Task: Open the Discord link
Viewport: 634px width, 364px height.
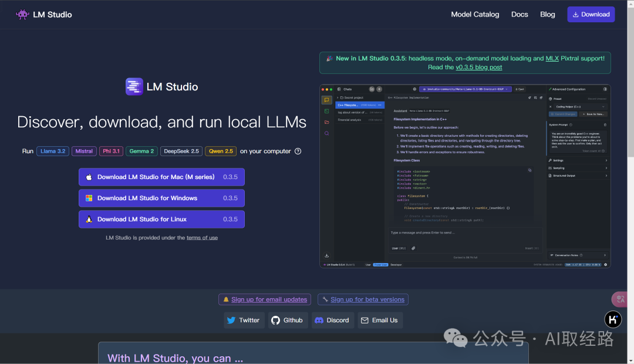Action: pyautogui.click(x=333, y=321)
